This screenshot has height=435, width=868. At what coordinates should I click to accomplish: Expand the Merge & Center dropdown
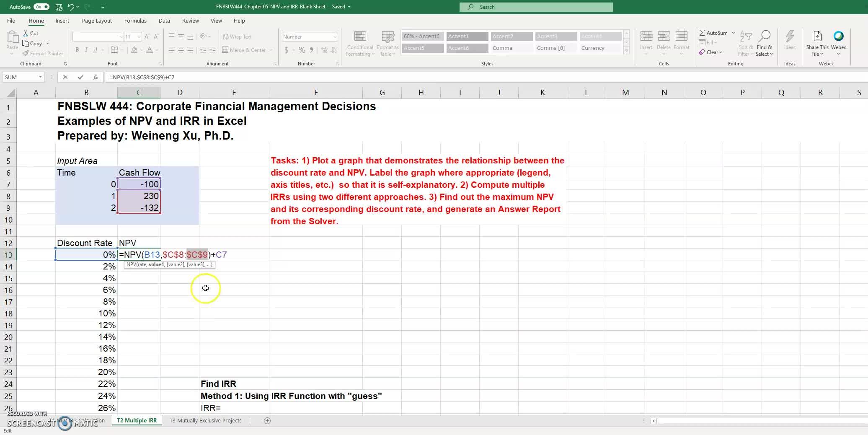(271, 50)
